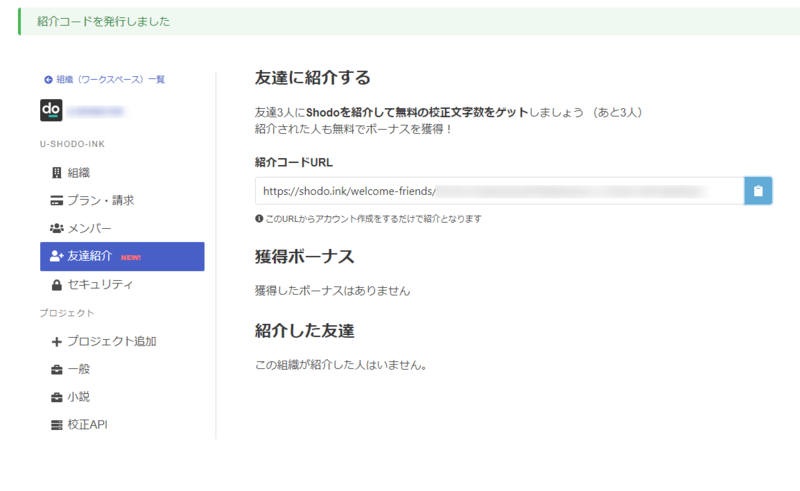Click user-plus icon in 友達紹介 item
800x491 pixels.
click(x=57, y=256)
